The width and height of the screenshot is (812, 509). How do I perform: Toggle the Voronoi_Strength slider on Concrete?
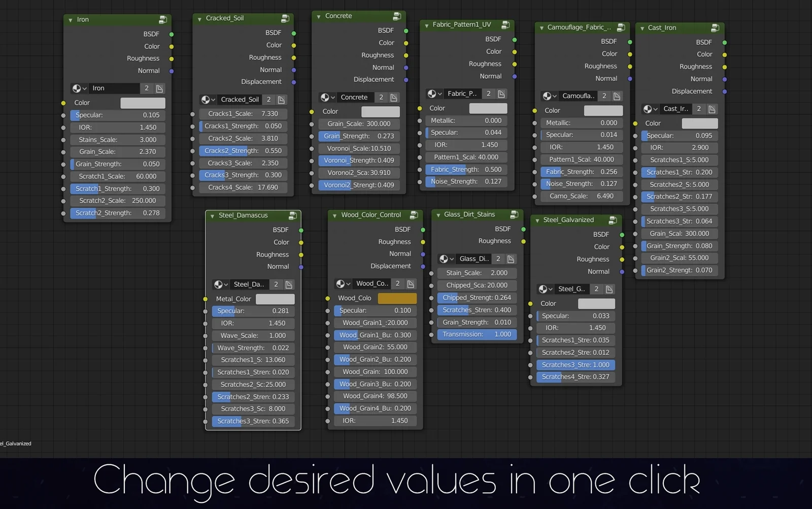pyautogui.click(x=358, y=160)
